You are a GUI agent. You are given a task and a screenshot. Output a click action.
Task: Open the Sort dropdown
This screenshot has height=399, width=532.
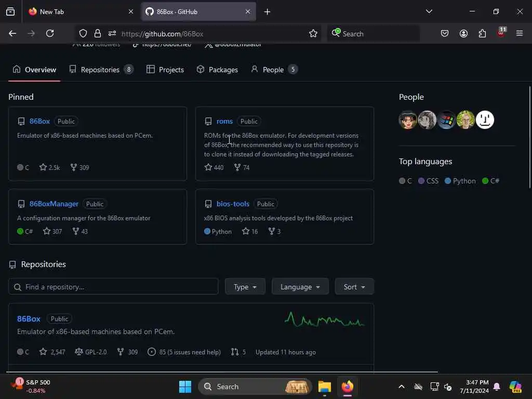(354, 287)
